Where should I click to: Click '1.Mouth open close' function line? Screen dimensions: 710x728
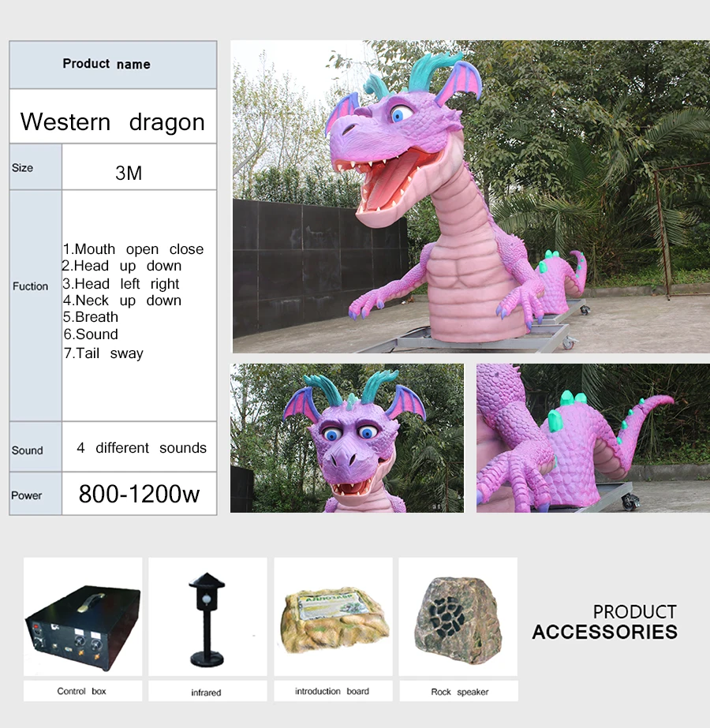pyautogui.click(x=133, y=249)
